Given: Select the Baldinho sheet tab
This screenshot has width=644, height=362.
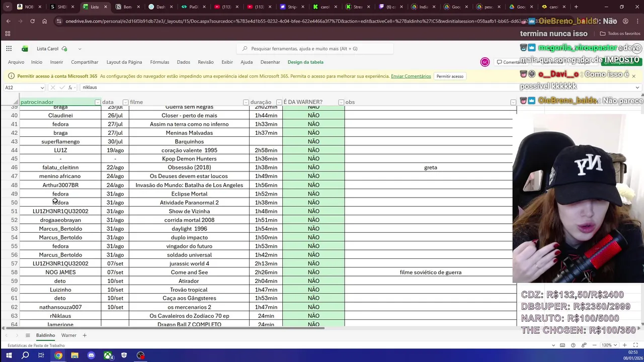Looking at the screenshot, I should click(x=45, y=335).
